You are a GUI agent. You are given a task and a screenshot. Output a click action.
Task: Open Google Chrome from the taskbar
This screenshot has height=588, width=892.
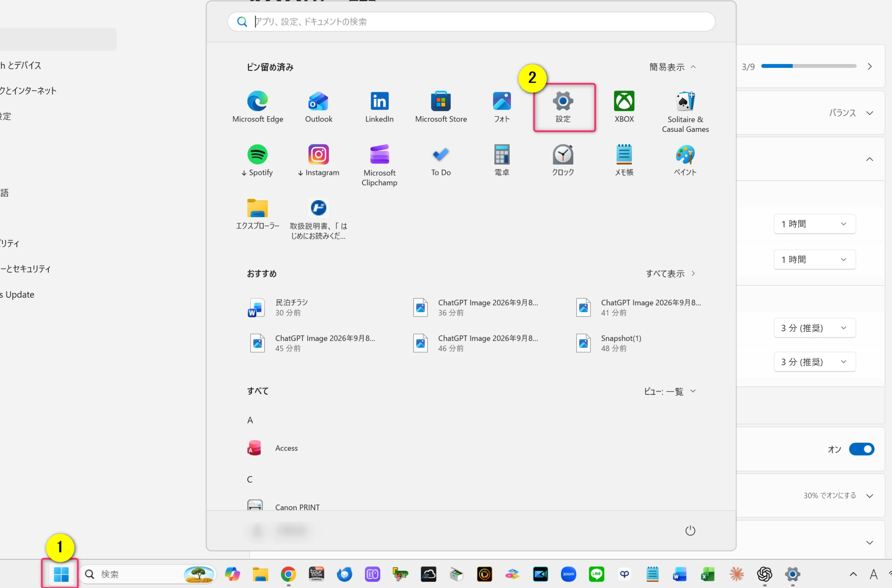pos(288,574)
